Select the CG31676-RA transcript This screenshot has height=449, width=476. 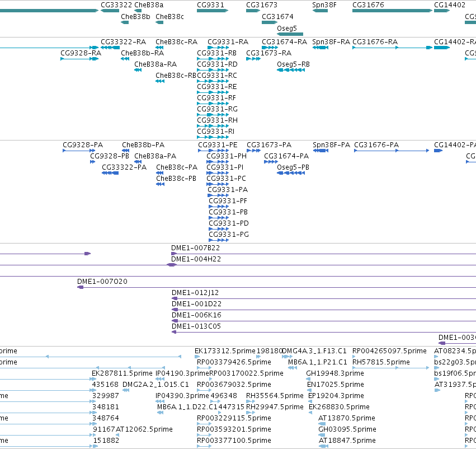[x=392, y=48]
